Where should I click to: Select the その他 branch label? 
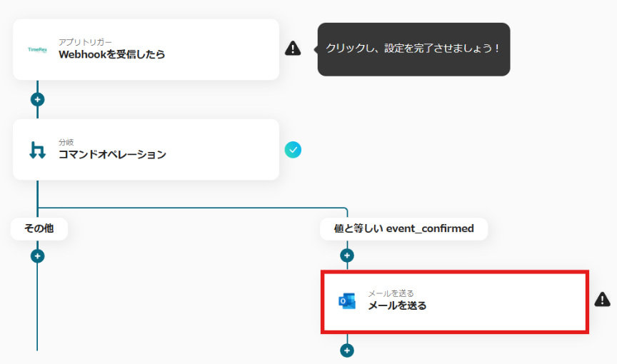39,228
